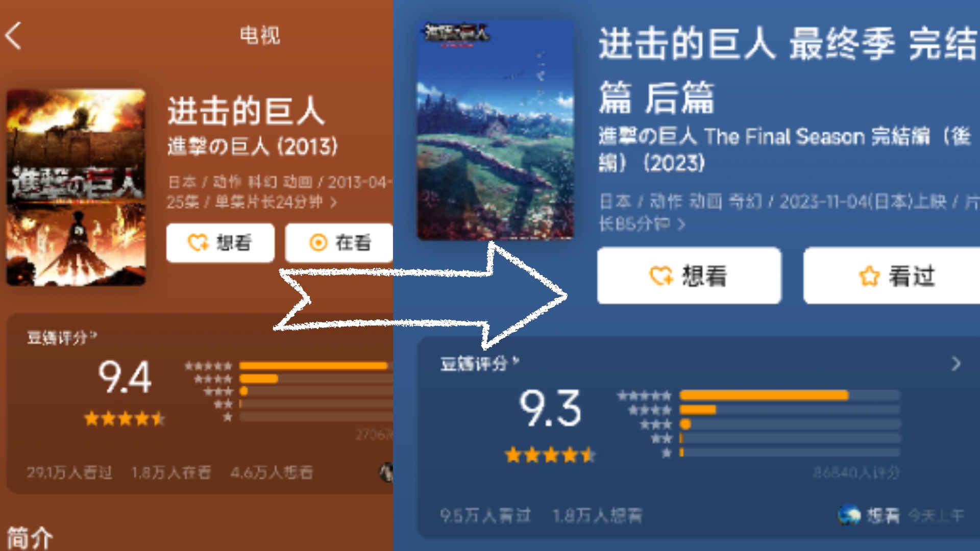Screen dimensions: 980x551
Task: Tap the user avatar beside 想看 今天上午
Action: 849,515
